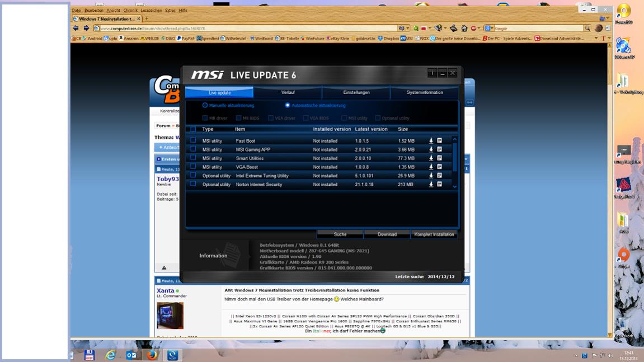Click the Komplett Installation button

[434, 234]
